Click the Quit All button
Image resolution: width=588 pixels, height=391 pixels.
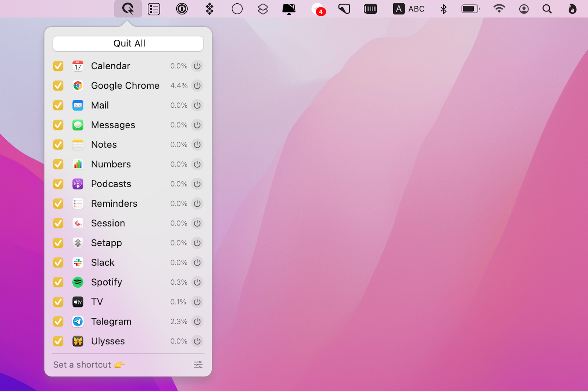(x=128, y=43)
